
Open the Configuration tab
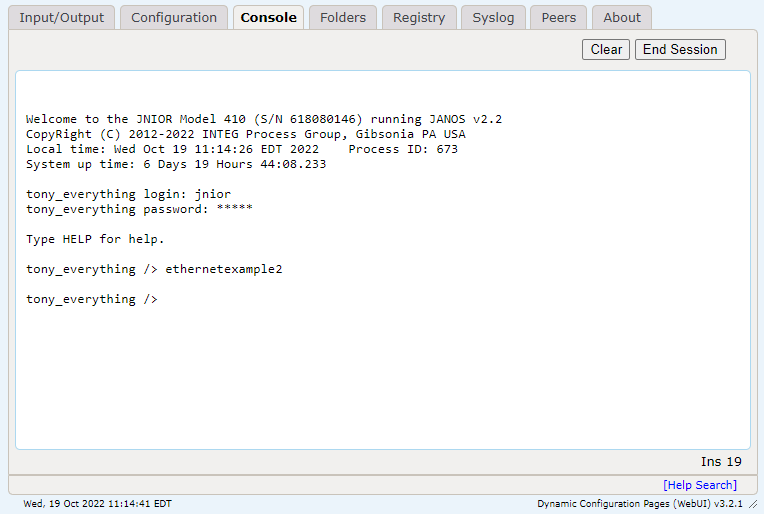click(174, 18)
